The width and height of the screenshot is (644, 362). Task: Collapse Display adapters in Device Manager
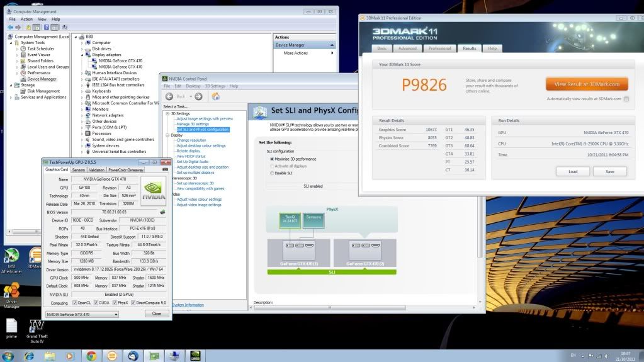[x=82, y=55]
